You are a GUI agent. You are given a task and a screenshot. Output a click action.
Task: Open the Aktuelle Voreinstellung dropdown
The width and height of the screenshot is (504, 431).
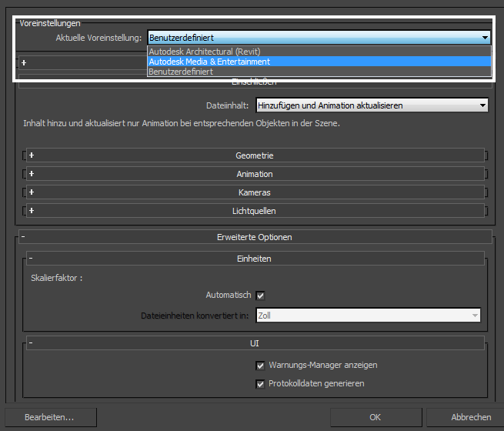pyautogui.click(x=319, y=38)
